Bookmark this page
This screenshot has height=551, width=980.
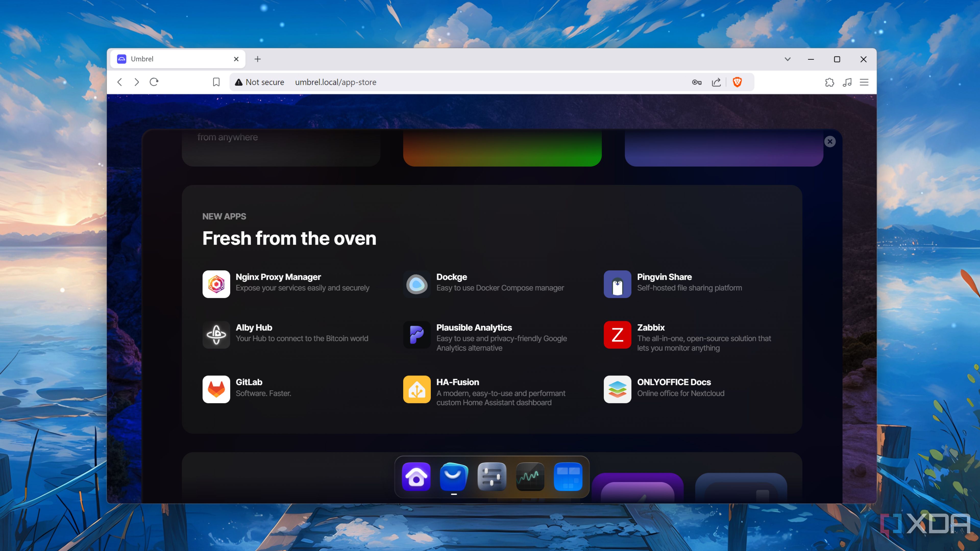pos(216,82)
